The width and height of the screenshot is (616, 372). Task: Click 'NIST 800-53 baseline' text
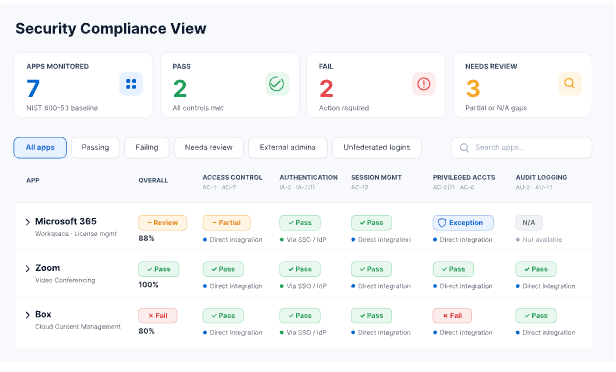[x=62, y=108]
